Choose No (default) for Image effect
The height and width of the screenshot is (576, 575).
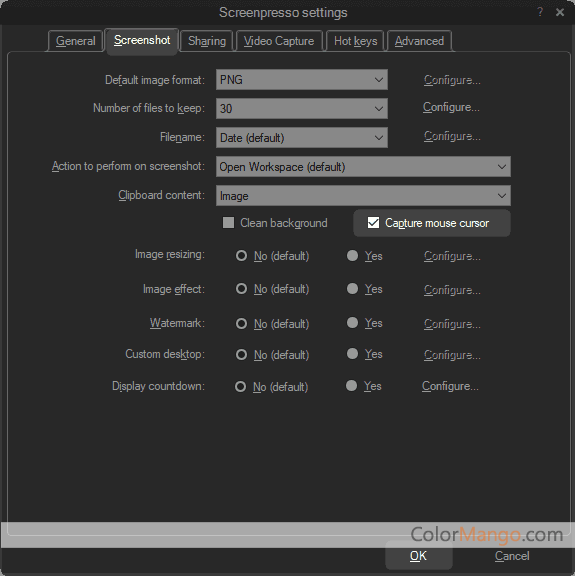pos(241,289)
